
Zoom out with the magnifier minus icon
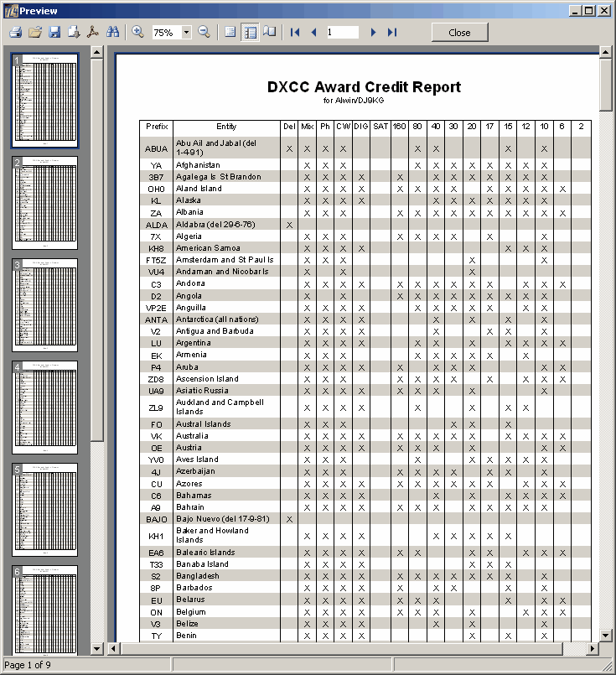coord(204,33)
